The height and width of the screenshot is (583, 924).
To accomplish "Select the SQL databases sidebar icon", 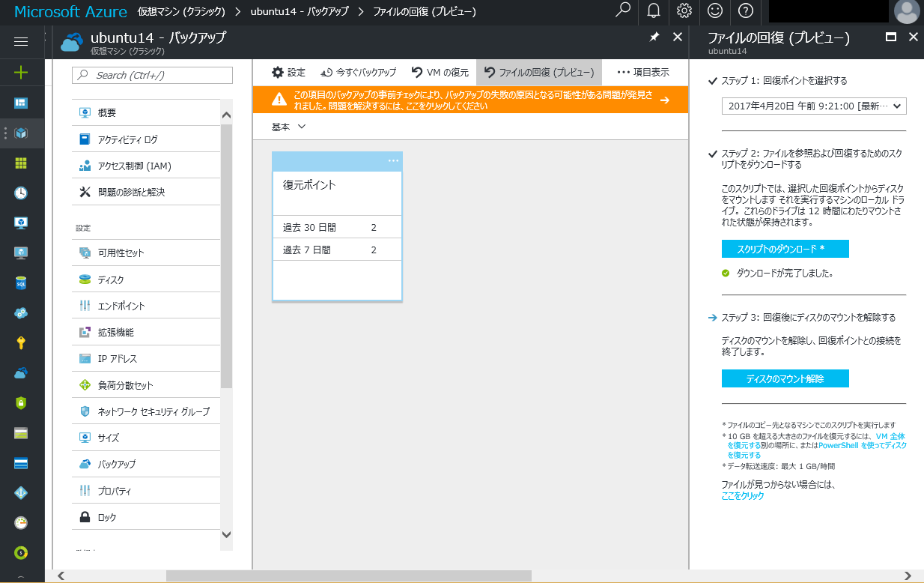I will [20, 283].
